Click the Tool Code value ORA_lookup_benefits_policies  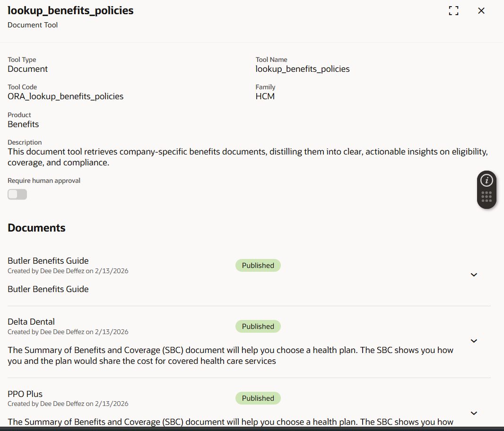coord(65,96)
